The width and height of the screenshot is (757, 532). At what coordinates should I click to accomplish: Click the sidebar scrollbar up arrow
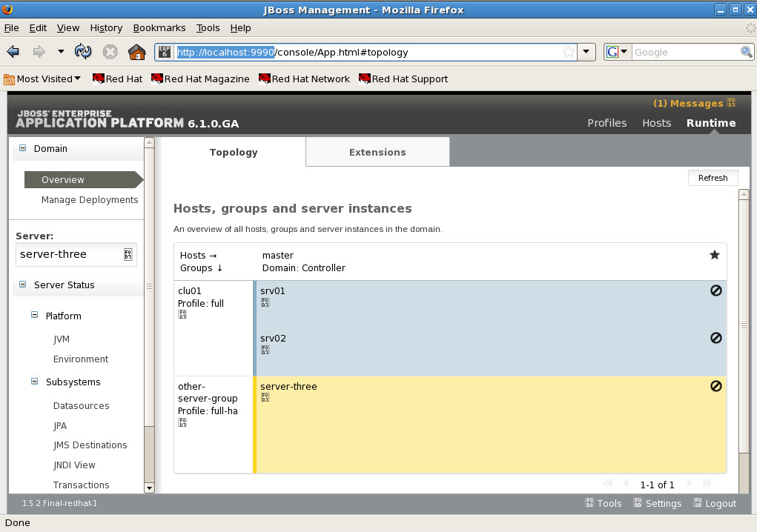pos(149,142)
